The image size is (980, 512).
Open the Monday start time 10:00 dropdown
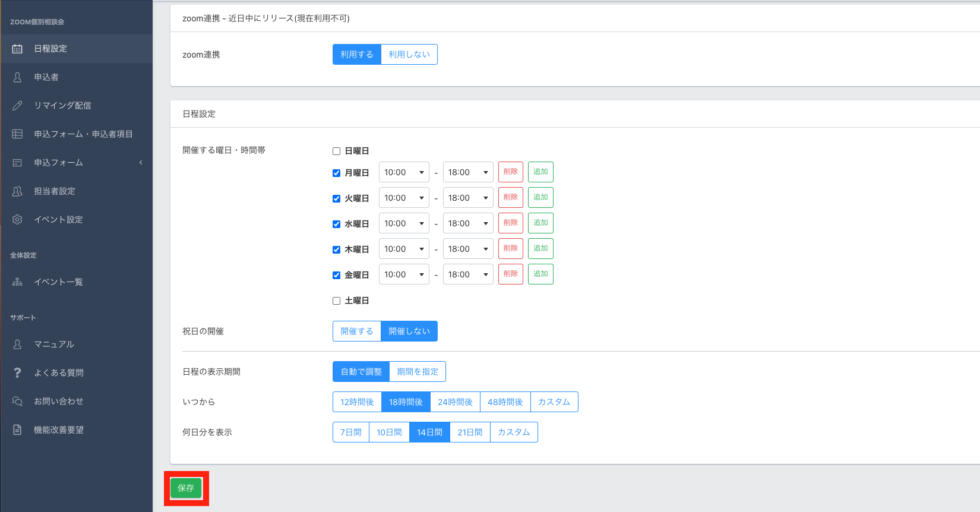404,172
